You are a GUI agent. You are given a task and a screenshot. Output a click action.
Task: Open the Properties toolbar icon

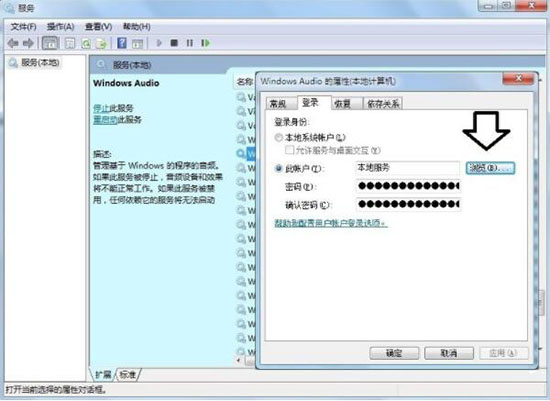[70, 43]
